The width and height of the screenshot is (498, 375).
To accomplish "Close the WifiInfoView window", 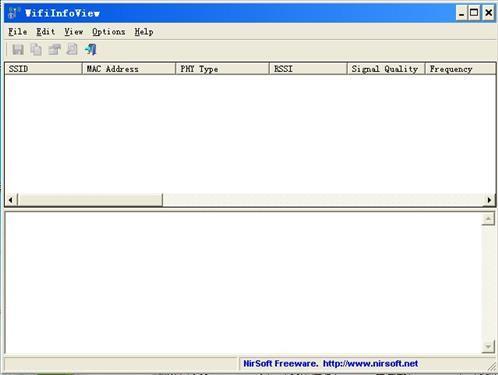I will pos(488,13).
